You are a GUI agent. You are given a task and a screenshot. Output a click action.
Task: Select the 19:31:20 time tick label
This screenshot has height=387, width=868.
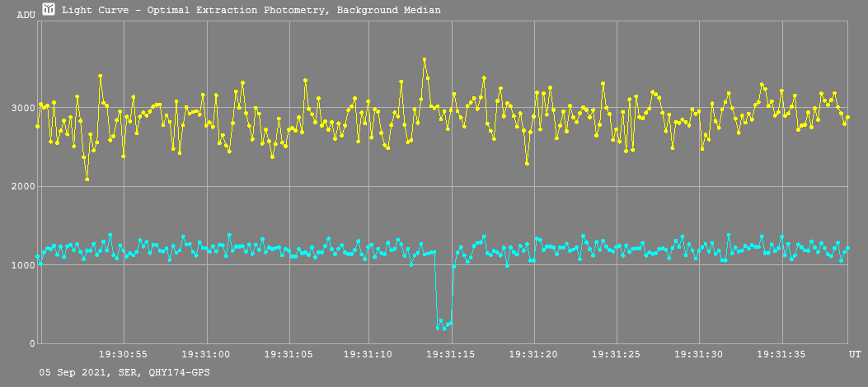click(535, 354)
